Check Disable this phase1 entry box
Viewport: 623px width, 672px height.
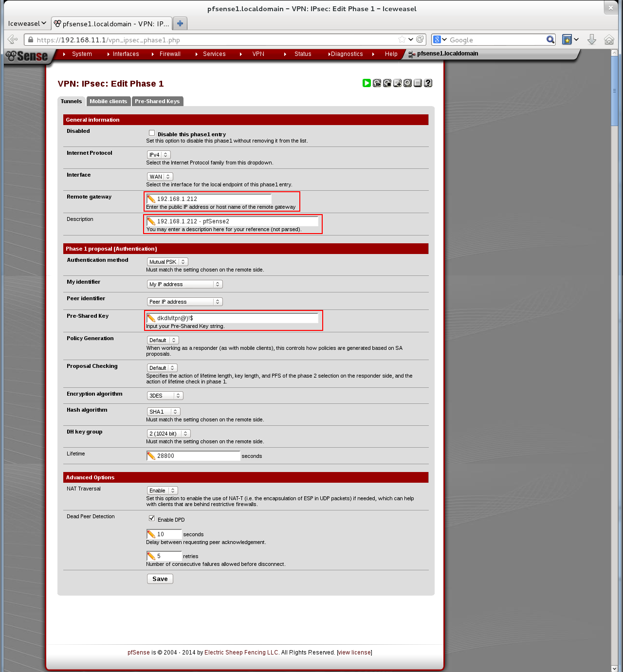click(152, 133)
